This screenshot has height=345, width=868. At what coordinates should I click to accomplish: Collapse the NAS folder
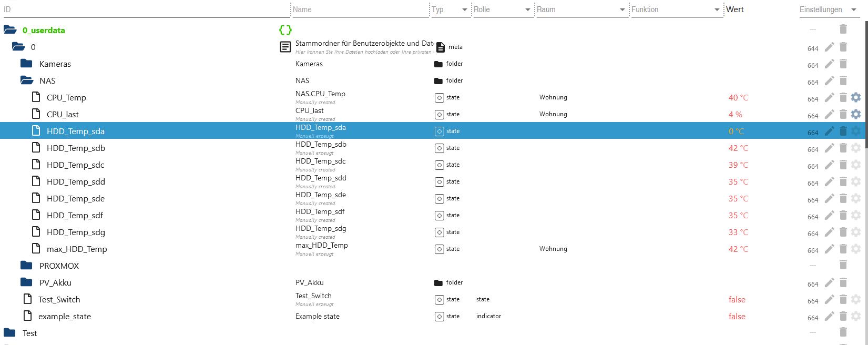(x=27, y=80)
